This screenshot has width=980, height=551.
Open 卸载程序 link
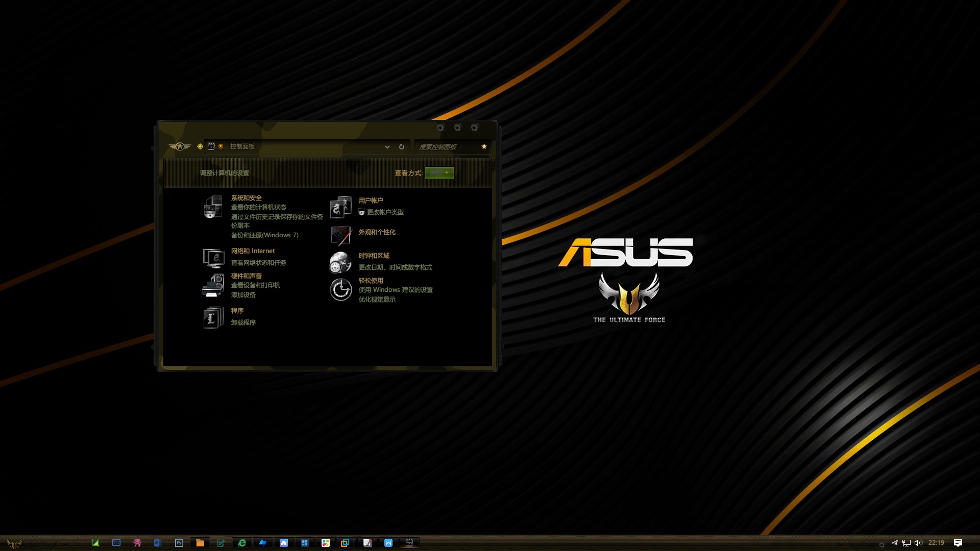click(x=243, y=322)
